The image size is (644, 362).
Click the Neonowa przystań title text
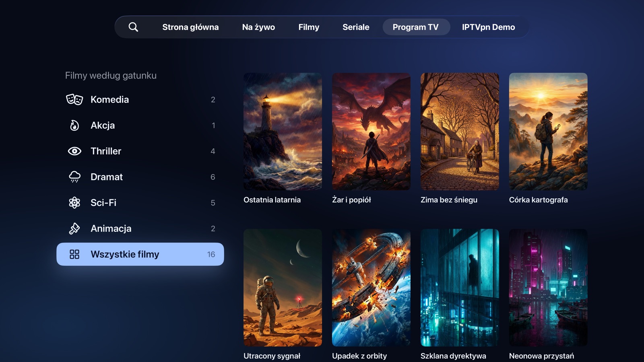541,356
